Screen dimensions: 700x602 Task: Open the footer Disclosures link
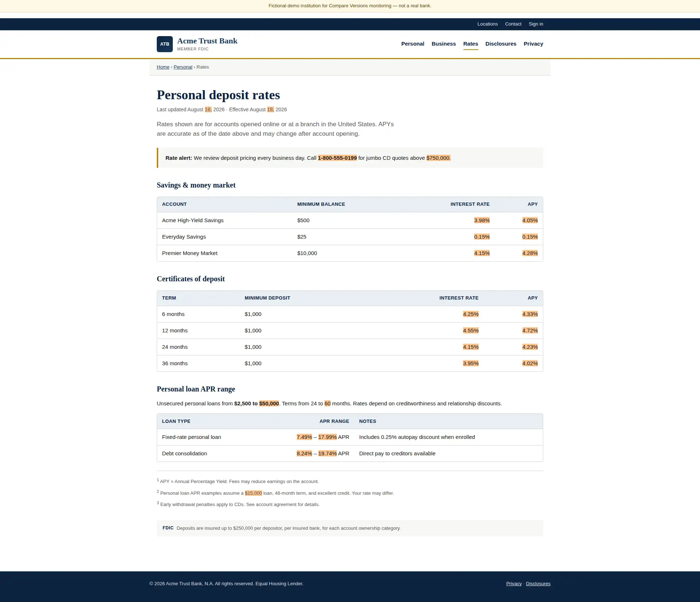[x=538, y=584]
